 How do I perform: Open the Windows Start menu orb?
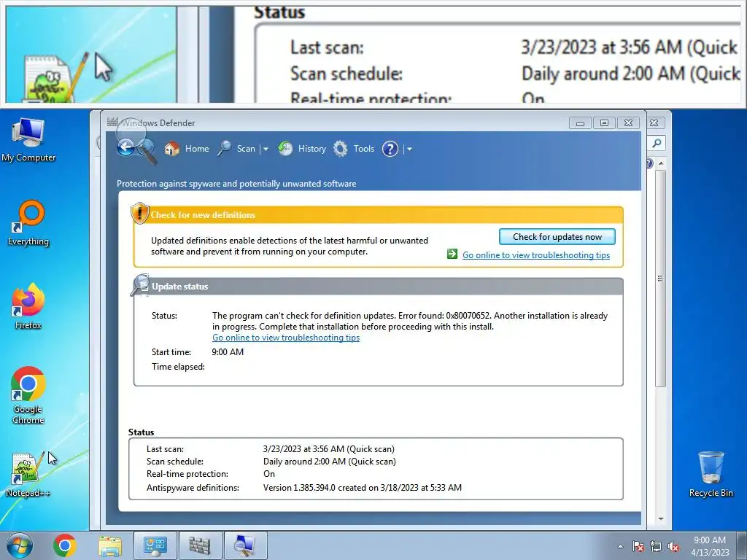[20, 545]
